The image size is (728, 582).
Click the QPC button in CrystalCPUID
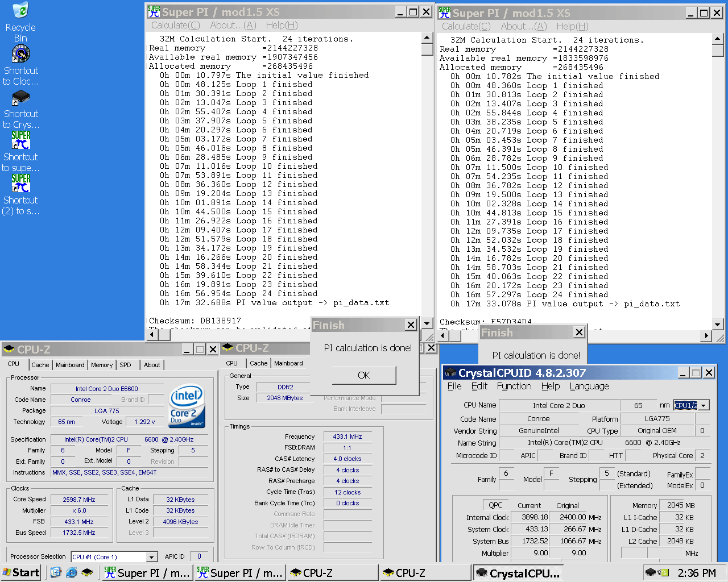pos(495,505)
